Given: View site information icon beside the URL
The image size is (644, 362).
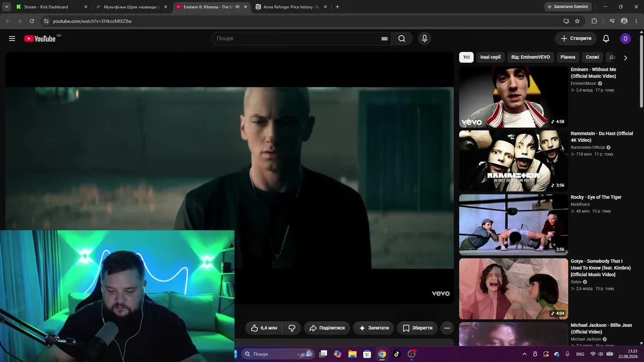Looking at the screenshot, I should click(46, 21).
